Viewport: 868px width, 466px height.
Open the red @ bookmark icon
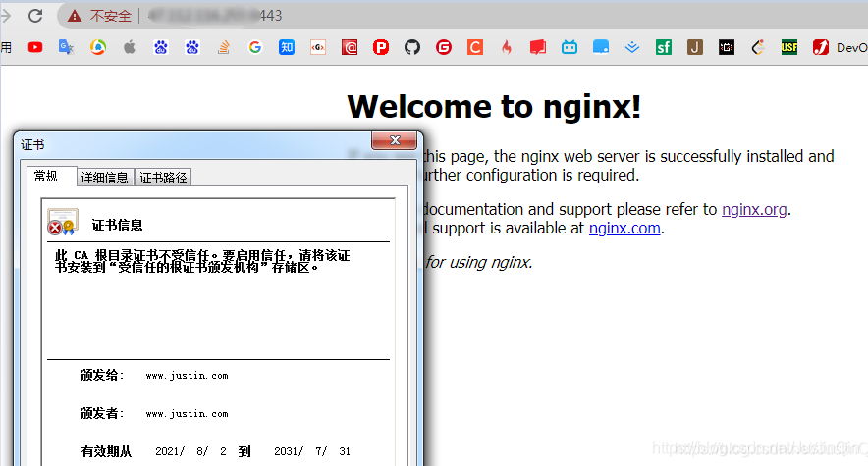[x=350, y=47]
